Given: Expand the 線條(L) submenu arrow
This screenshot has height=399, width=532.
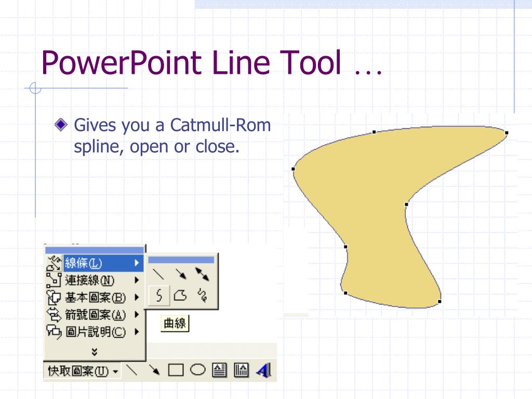Looking at the screenshot, I should pyautogui.click(x=137, y=263).
